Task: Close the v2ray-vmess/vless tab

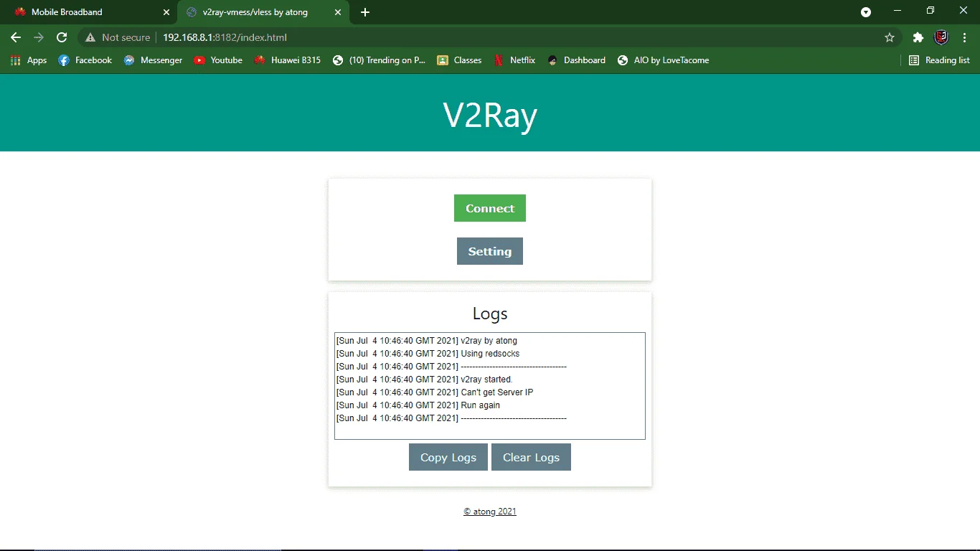Action: (339, 12)
